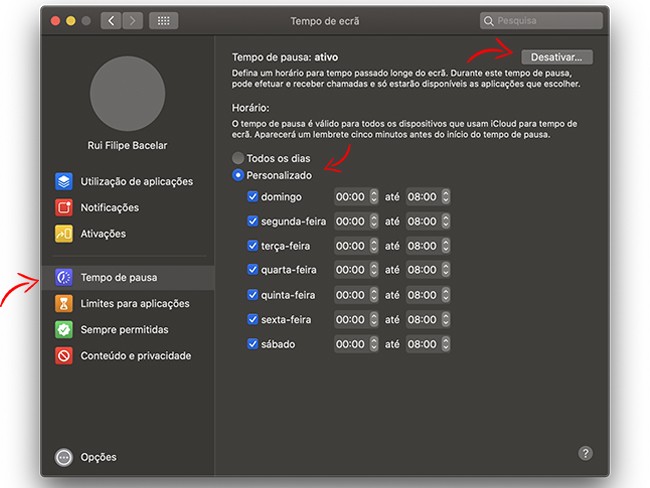Open Conteúdo e privacidade restriction icon

click(x=64, y=356)
